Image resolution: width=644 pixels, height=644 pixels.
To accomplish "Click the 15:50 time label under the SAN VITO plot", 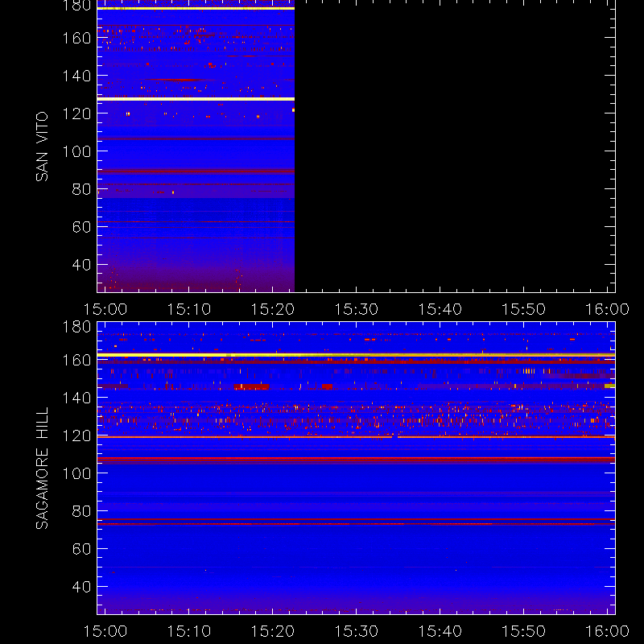I will tap(524, 309).
